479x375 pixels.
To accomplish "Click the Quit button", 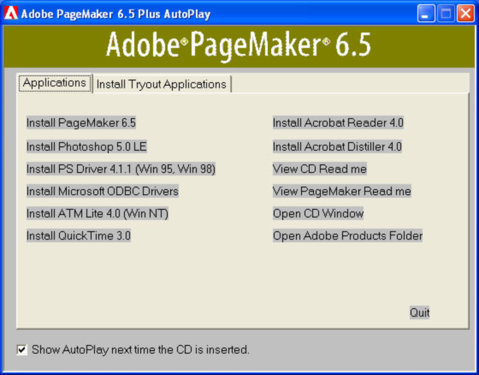I will click(x=419, y=313).
